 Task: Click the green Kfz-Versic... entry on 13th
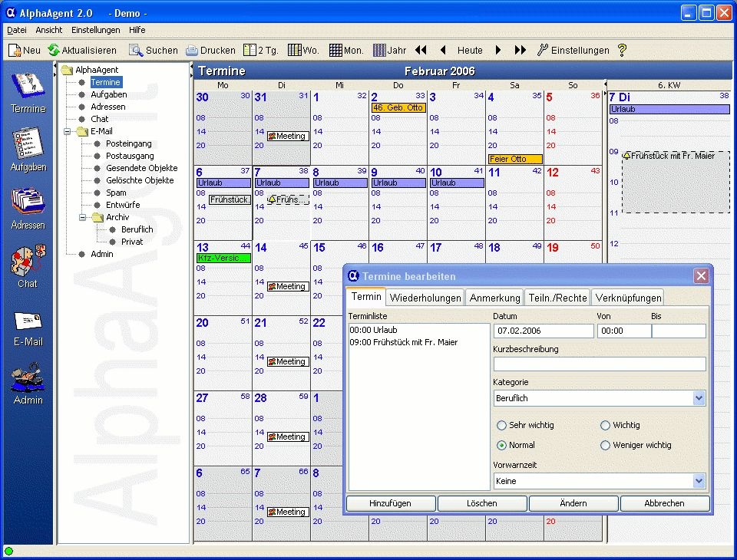point(223,258)
